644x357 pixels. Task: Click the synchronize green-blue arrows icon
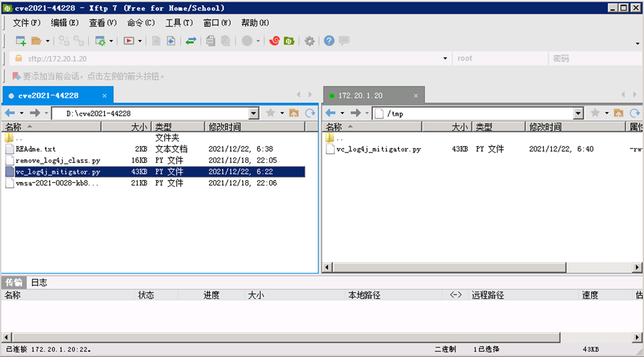[x=191, y=41]
